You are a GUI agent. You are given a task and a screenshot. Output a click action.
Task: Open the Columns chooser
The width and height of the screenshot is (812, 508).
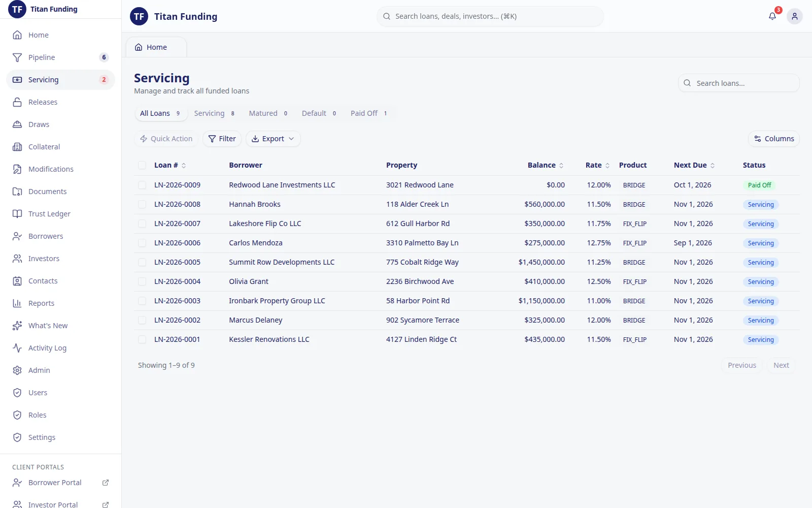click(x=774, y=139)
